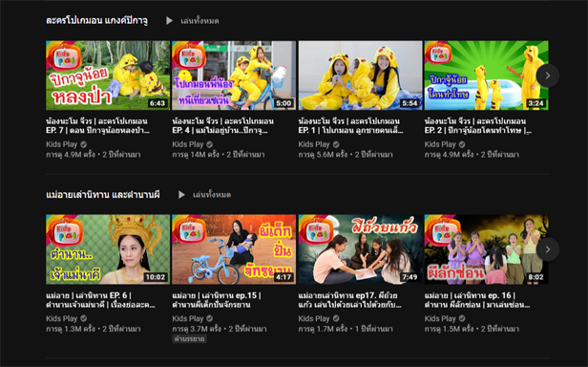The height and width of the screenshot is (367, 588).
Task: Open video title ละครโปเกมอน EP. 1
Action: [351, 126]
